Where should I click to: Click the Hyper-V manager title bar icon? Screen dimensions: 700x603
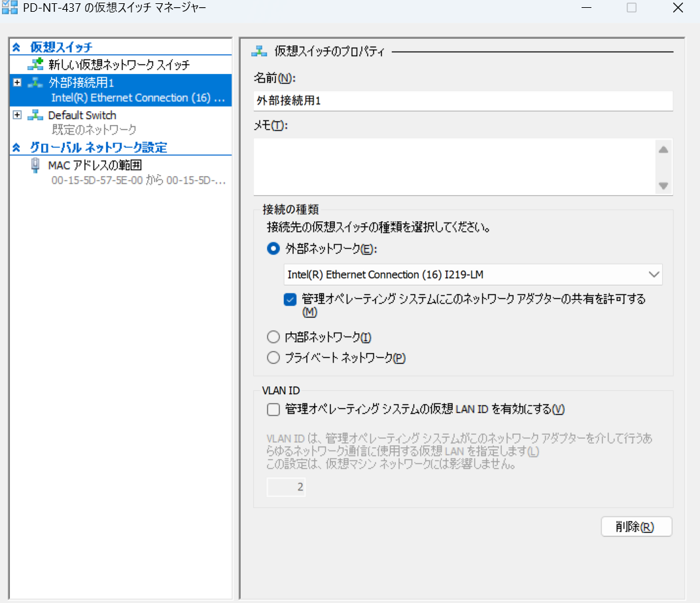9,7
